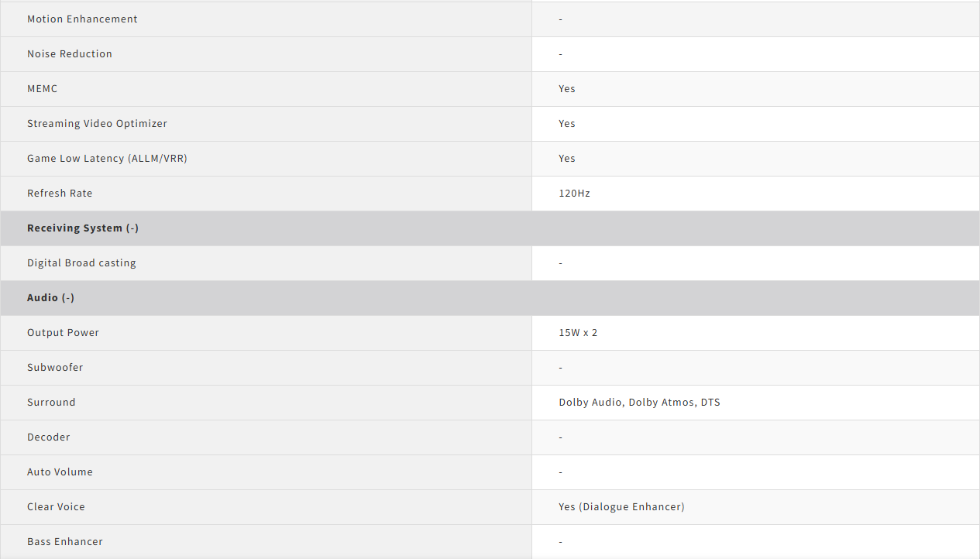Click the Output Power row label

63,333
